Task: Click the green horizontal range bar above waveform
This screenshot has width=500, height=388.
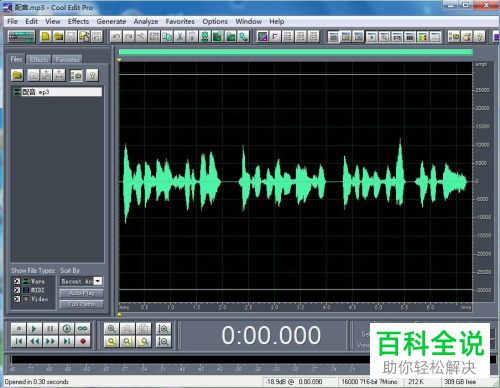Action: pos(296,52)
